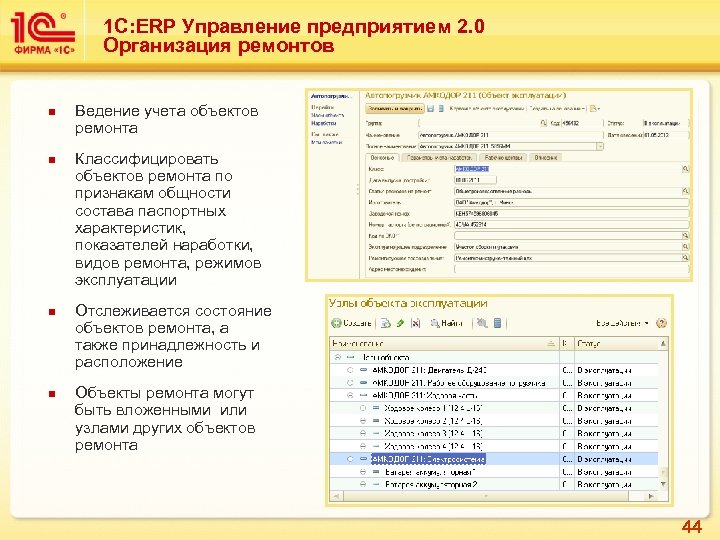Select the Ходовое колесо 2 row
The image size is (720, 540).
(x=494, y=421)
